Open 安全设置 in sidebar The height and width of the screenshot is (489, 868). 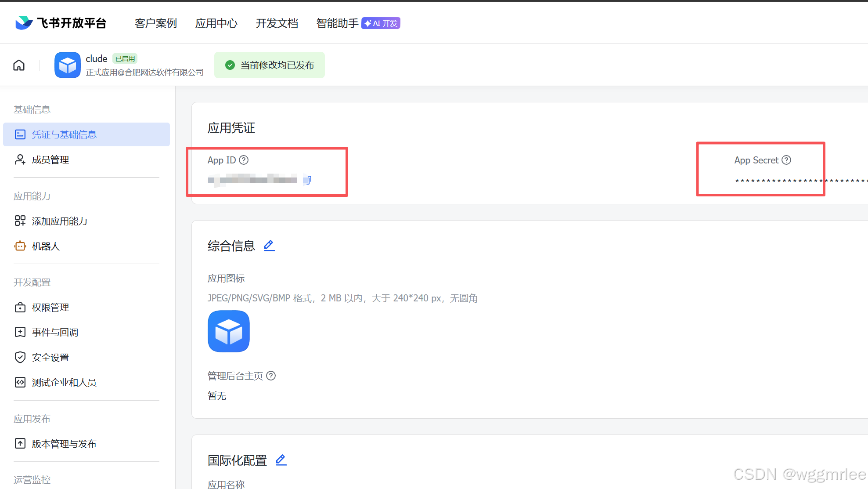[50, 357]
